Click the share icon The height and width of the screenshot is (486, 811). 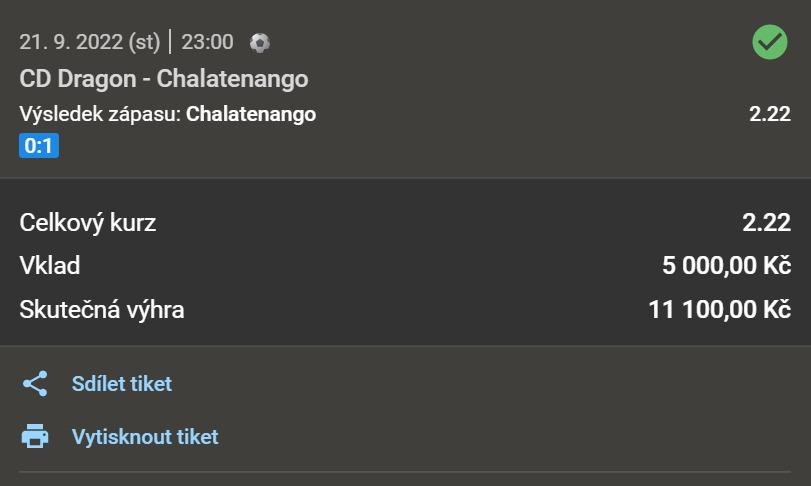point(35,384)
